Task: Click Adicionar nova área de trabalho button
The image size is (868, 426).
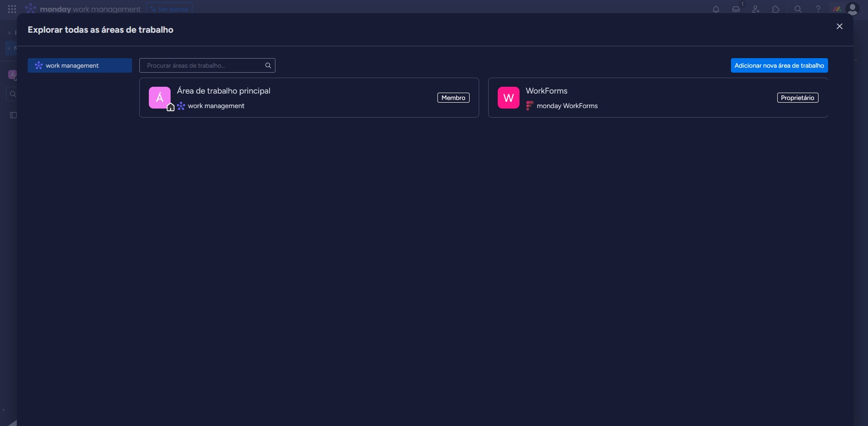Action: 779,65
